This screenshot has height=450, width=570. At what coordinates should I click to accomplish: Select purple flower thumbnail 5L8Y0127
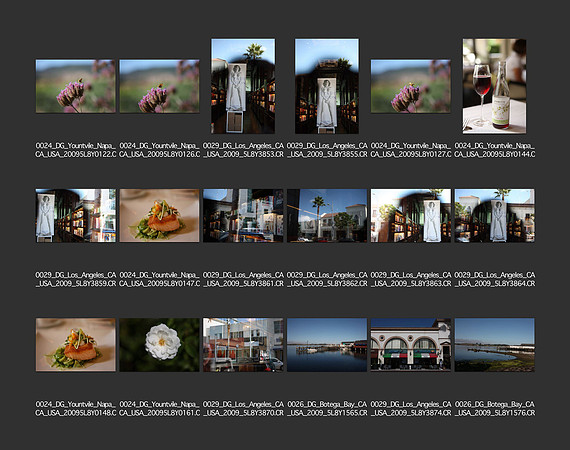(411, 86)
